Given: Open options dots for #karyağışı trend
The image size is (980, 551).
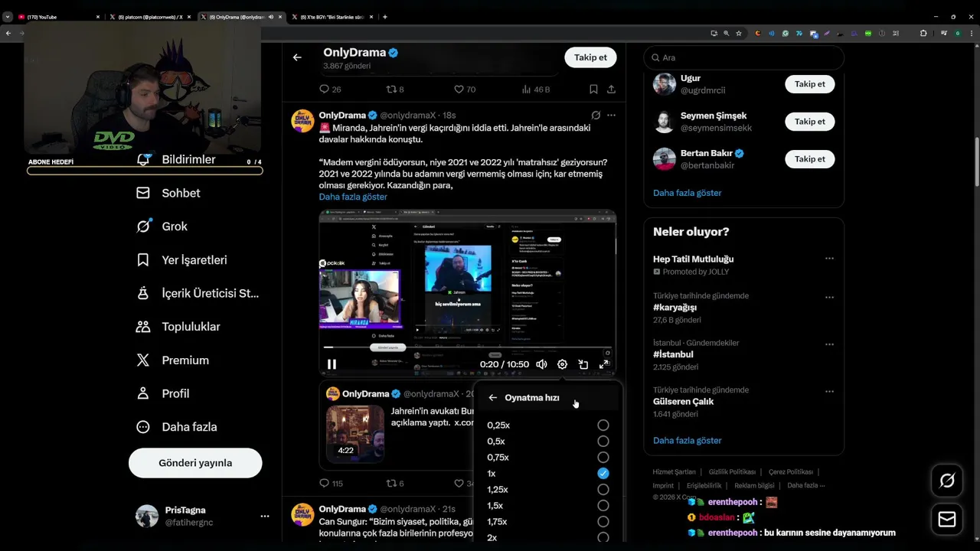Looking at the screenshot, I should pos(829,297).
